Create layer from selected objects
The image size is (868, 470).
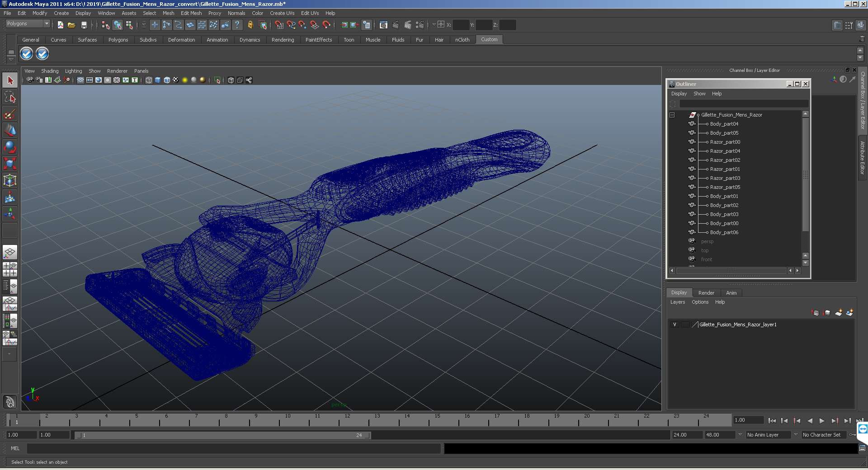coord(849,312)
